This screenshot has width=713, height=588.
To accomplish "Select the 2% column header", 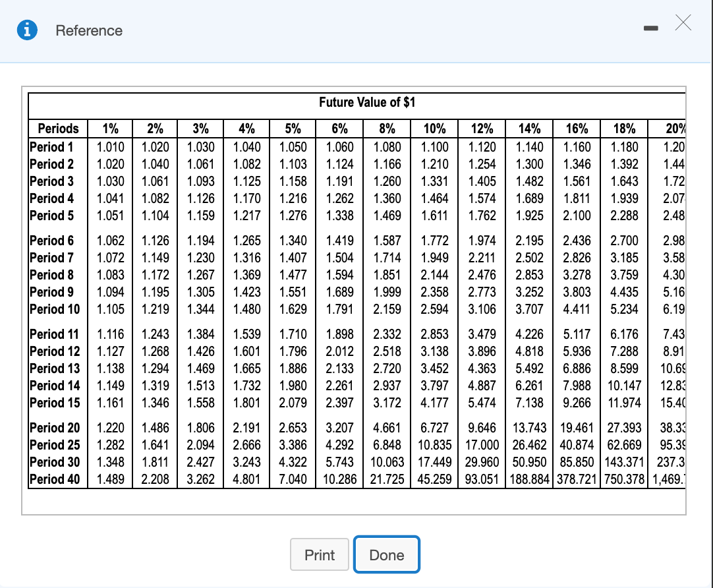I will point(155,129).
